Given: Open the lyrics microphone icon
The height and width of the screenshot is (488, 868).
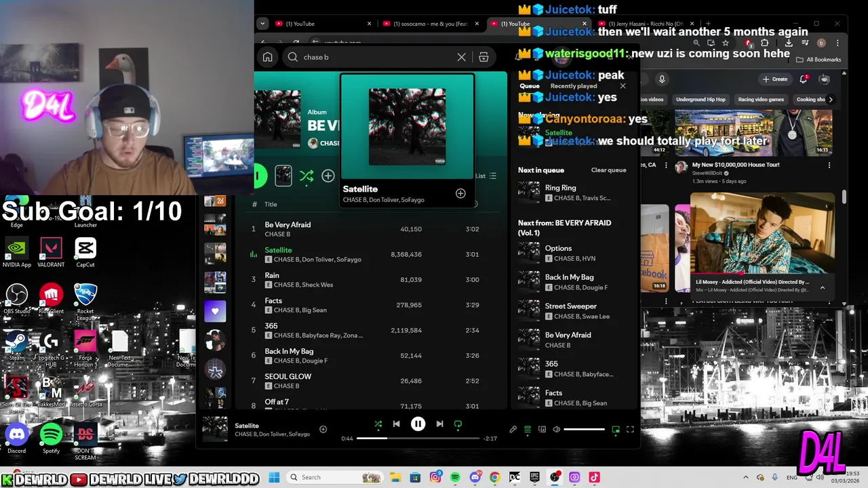Looking at the screenshot, I should pyautogui.click(x=513, y=430).
